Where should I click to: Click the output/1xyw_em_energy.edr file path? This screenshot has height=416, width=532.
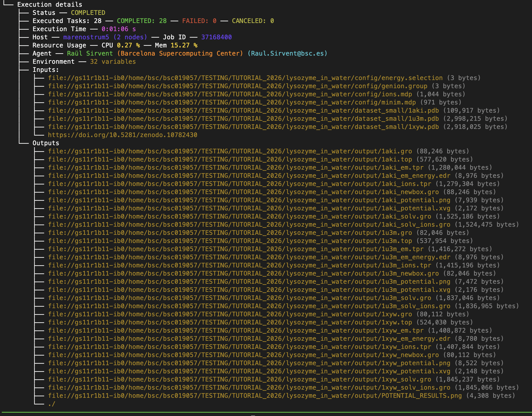pyautogui.click(x=249, y=339)
